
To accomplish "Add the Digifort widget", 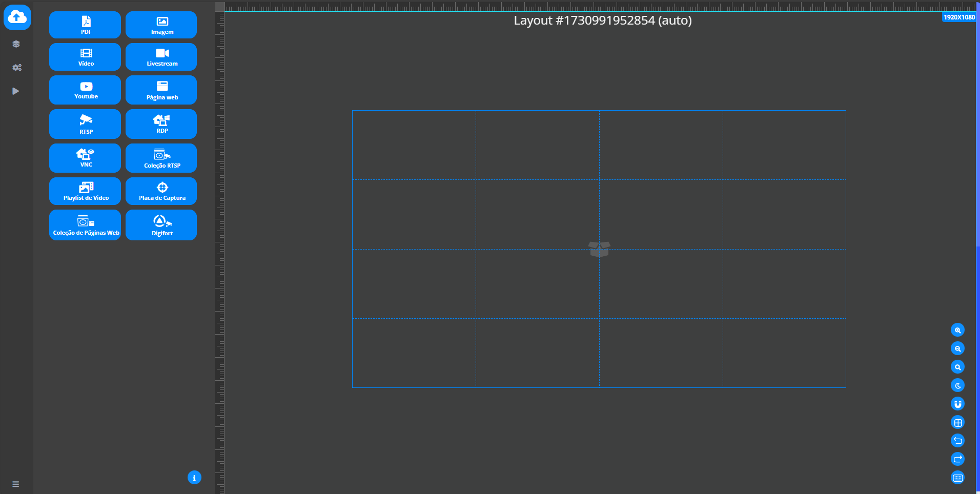I will pyautogui.click(x=161, y=225).
